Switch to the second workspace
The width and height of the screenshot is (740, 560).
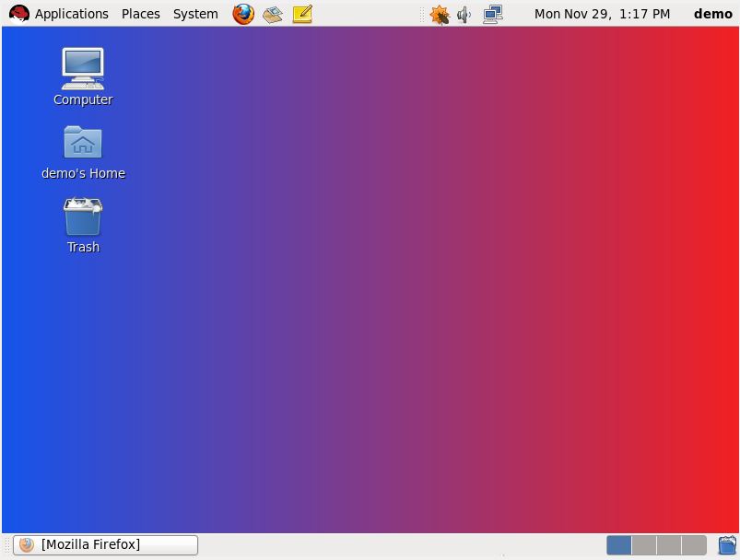pyautogui.click(x=643, y=544)
